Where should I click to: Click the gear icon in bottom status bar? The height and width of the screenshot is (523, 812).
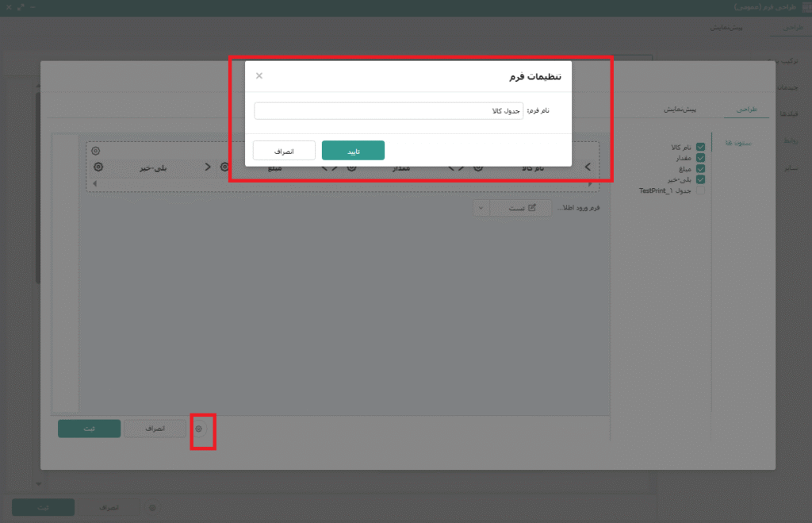click(x=152, y=507)
